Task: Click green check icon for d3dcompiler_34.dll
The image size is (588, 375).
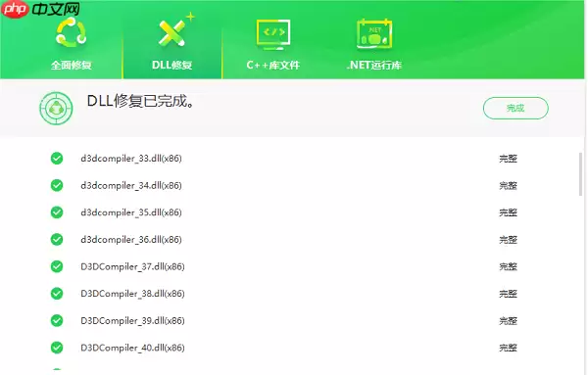Action: (x=57, y=185)
